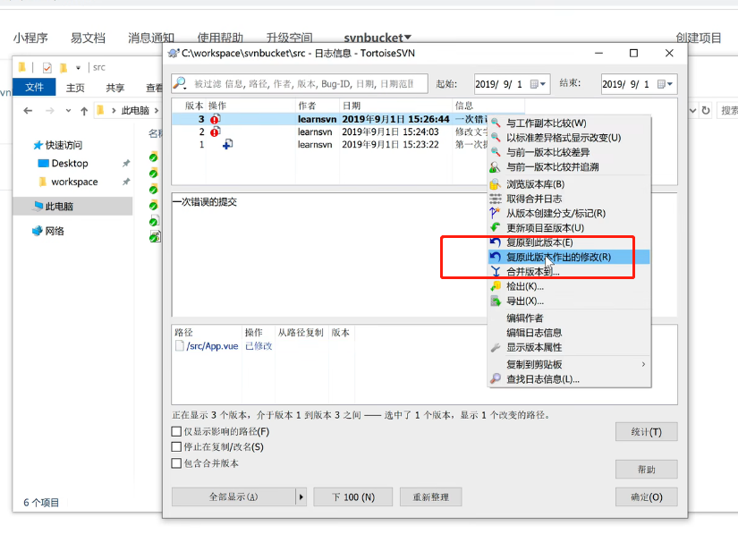The image size is (738, 560).
Task: Click the OK (O) button
Action: click(646, 497)
